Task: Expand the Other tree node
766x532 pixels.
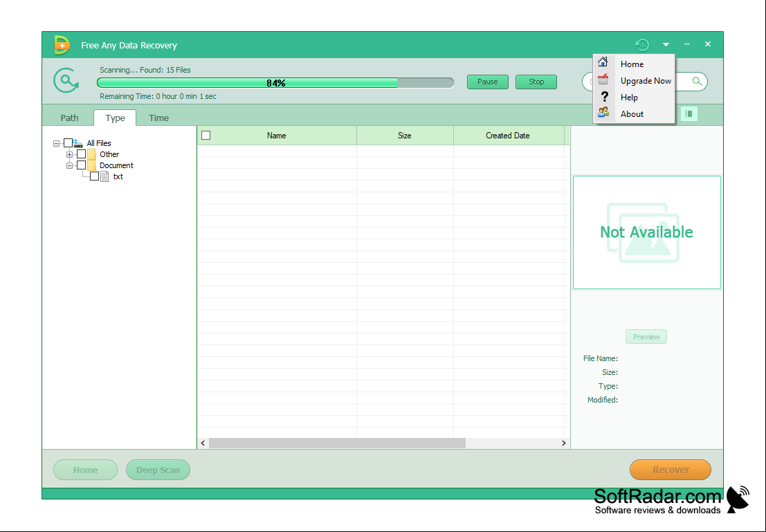Action: pyautogui.click(x=69, y=155)
